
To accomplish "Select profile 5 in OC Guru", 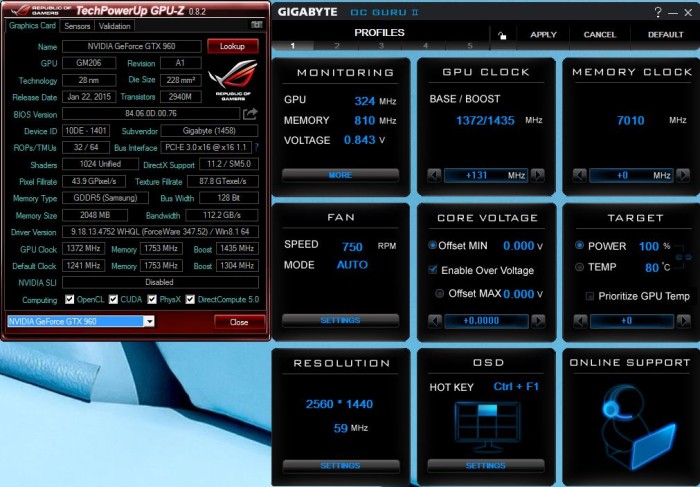I will 469,46.
